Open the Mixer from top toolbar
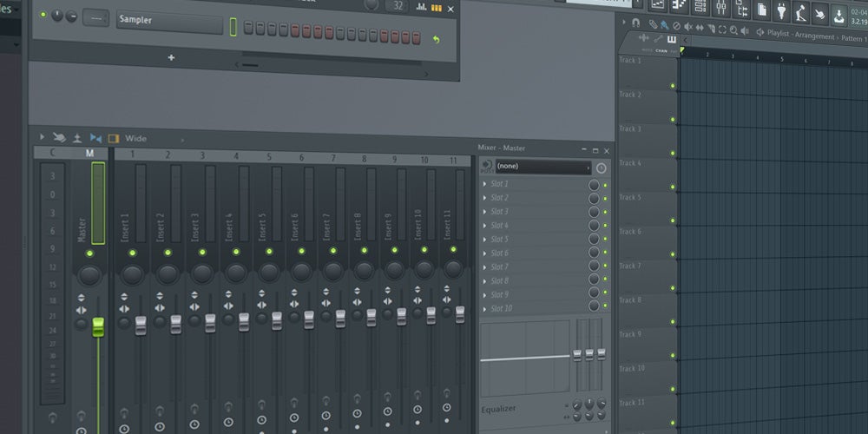Screen dimensions: 868x434 pyautogui.click(x=720, y=7)
